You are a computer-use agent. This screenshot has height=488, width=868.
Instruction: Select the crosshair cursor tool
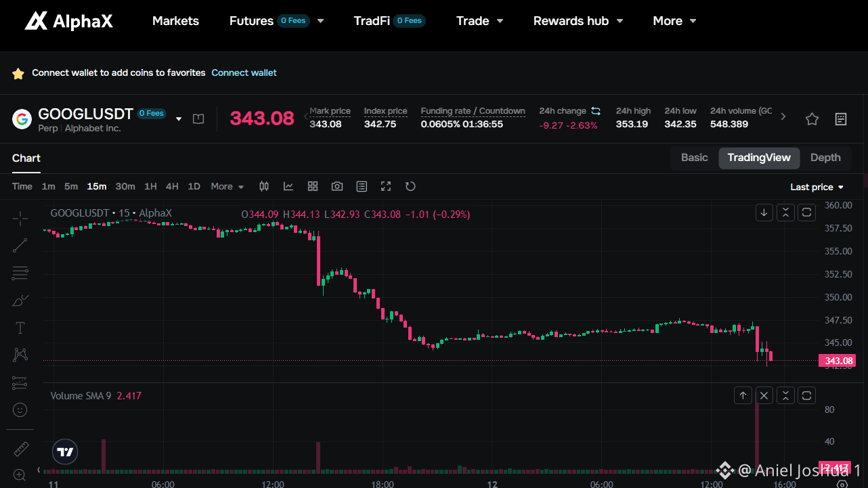(x=20, y=218)
